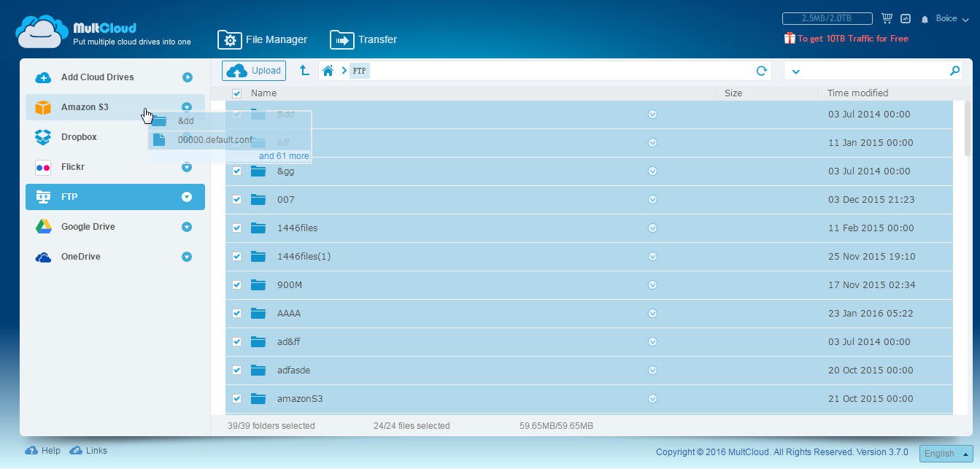Open the shopping cart icon

point(887,18)
